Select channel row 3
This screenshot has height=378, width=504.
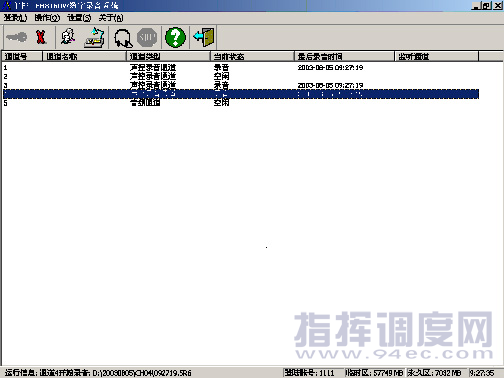[241, 85]
